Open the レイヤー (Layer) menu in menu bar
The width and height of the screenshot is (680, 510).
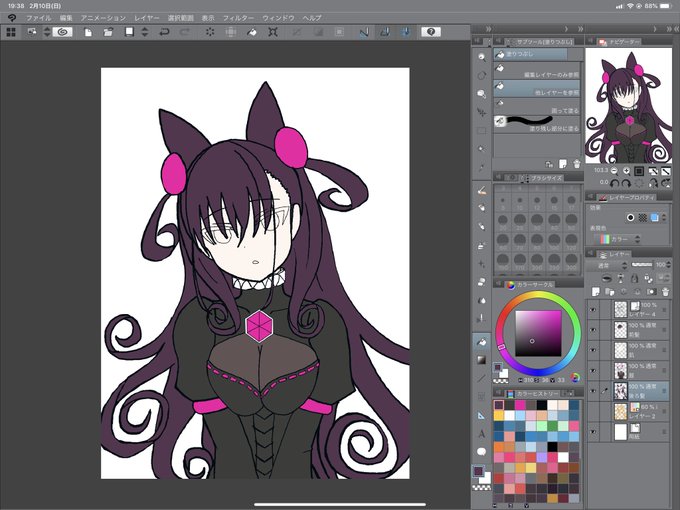[147, 18]
